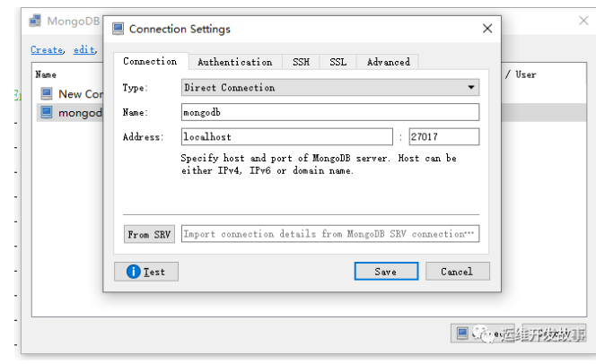Click the MongoDB Connections window title icon

coord(35,21)
